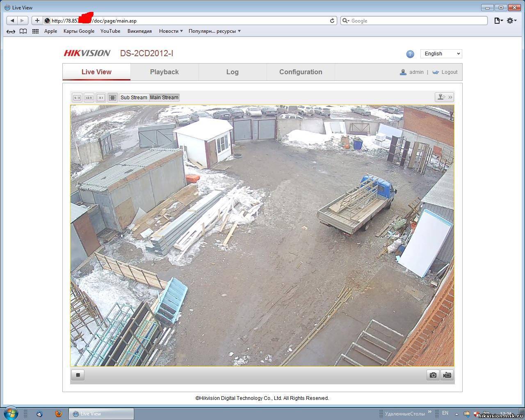Open the English language dropdown

coord(441,54)
